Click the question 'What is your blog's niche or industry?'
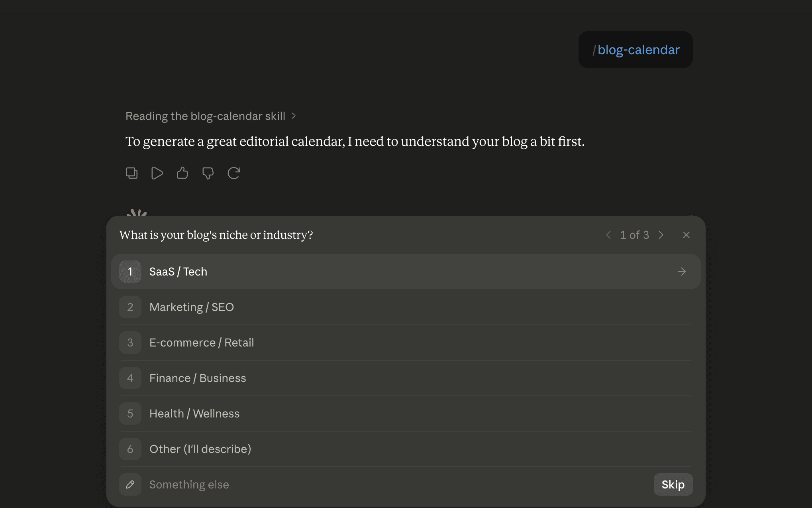The image size is (812, 508). 216,235
